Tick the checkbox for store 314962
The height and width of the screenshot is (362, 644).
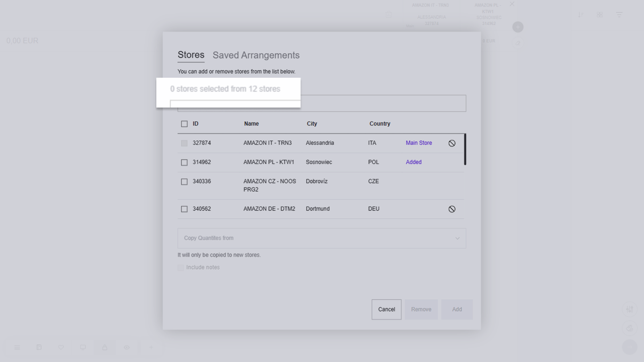(185, 162)
